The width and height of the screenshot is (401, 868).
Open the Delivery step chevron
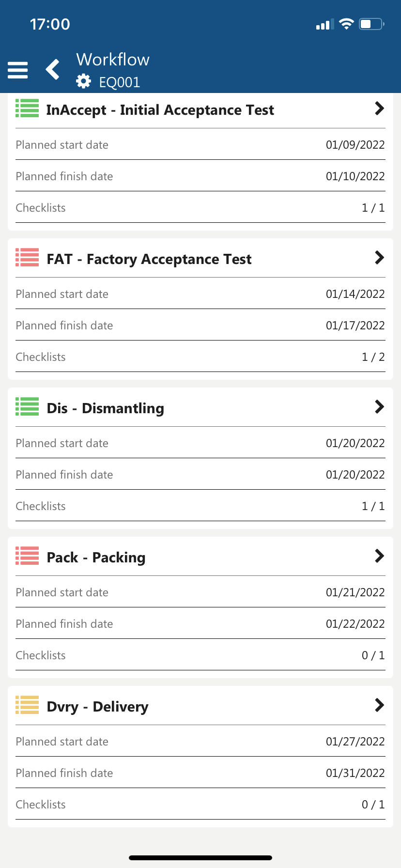click(379, 705)
